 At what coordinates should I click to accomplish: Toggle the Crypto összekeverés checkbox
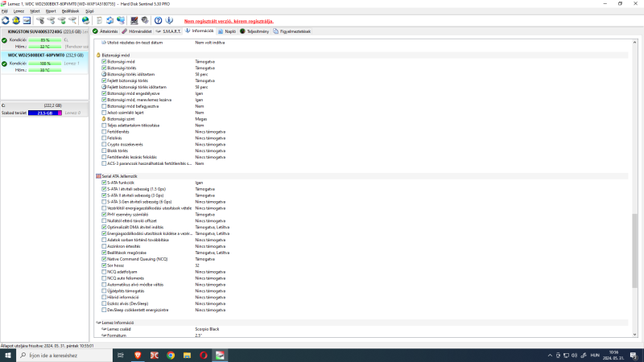point(104,145)
